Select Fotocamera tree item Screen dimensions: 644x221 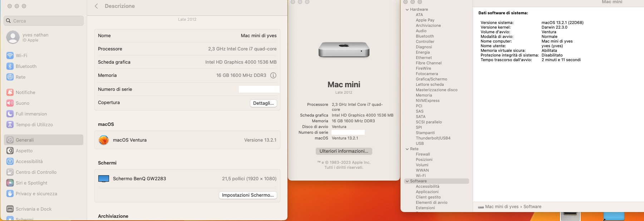tap(427, 74)
